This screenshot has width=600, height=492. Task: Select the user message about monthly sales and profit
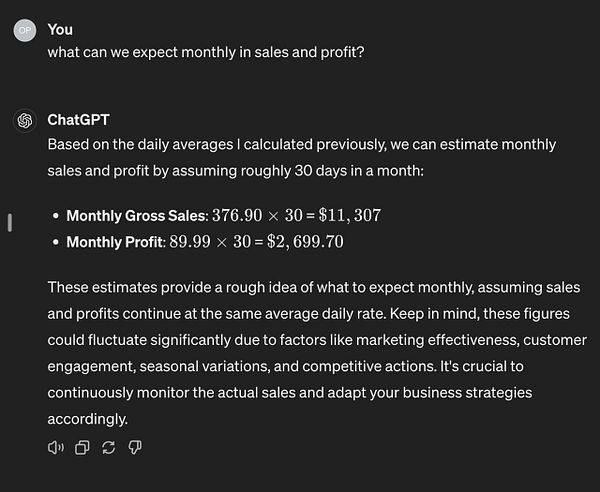(205, 52)
